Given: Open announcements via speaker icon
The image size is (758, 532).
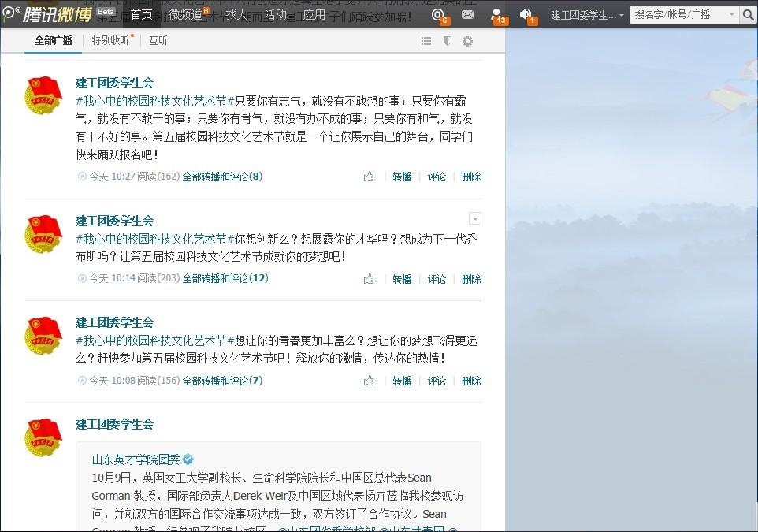Looking at the screenshot, I should coord(526,13).
